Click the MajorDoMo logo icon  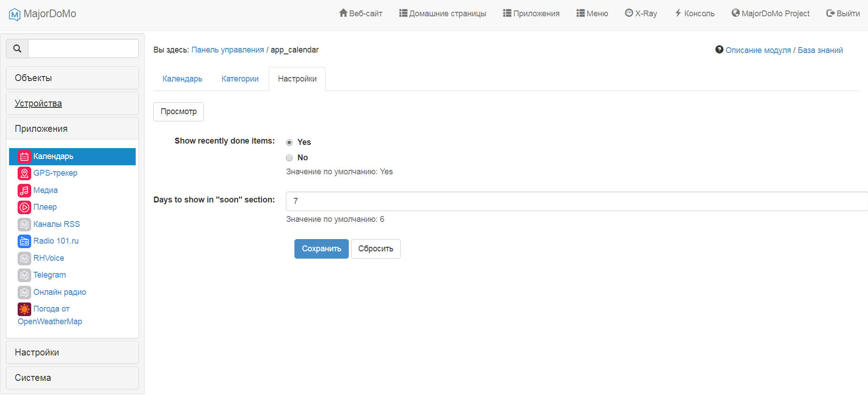pyautogui.click(x=14, y=14)
